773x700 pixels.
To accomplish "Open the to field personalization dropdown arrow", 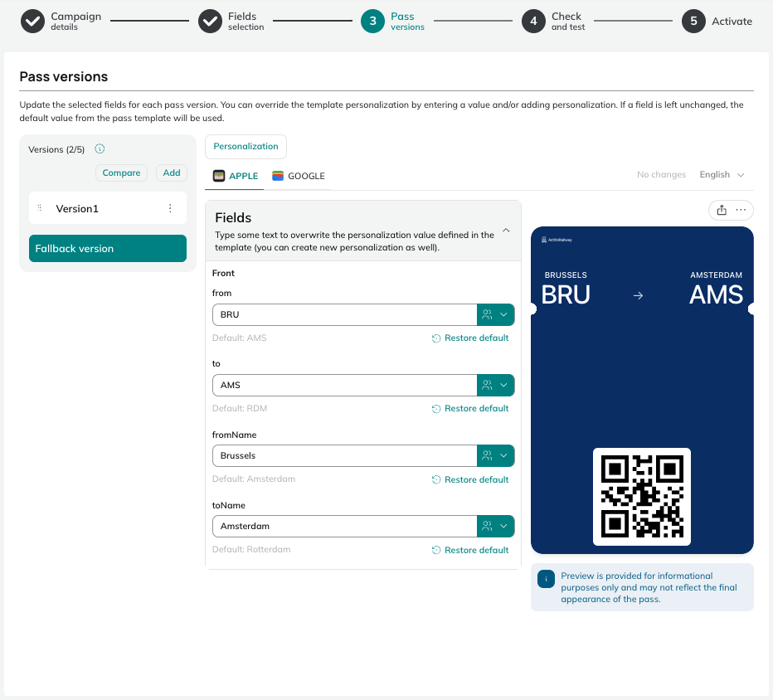I will click(503, 385).
